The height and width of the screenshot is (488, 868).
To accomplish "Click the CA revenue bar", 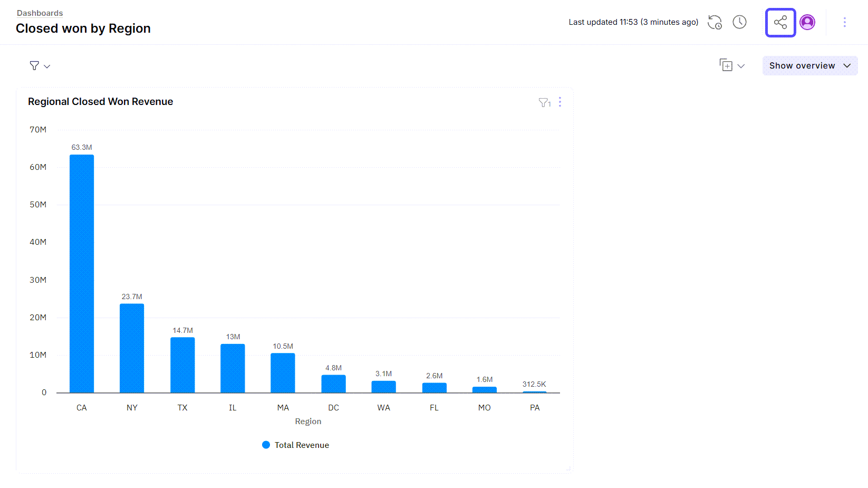I will pos(82,274).
